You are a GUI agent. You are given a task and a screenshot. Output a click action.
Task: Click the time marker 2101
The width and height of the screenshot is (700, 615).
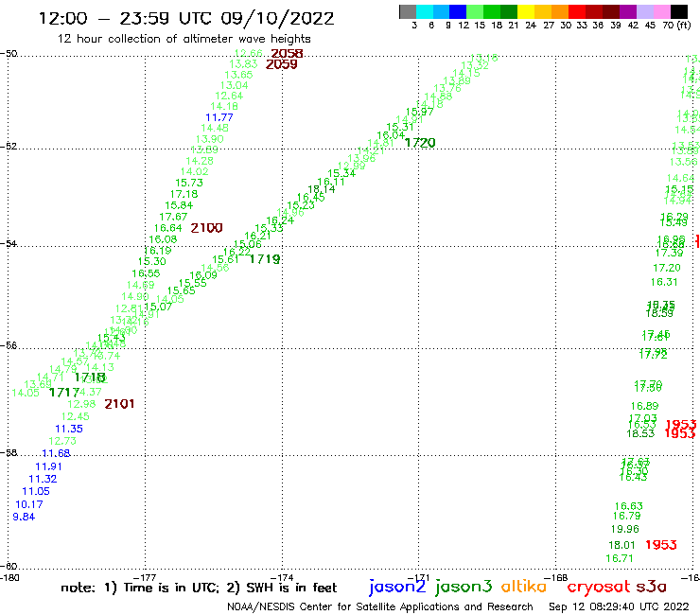pyautogui.click(x=119, y=404)
